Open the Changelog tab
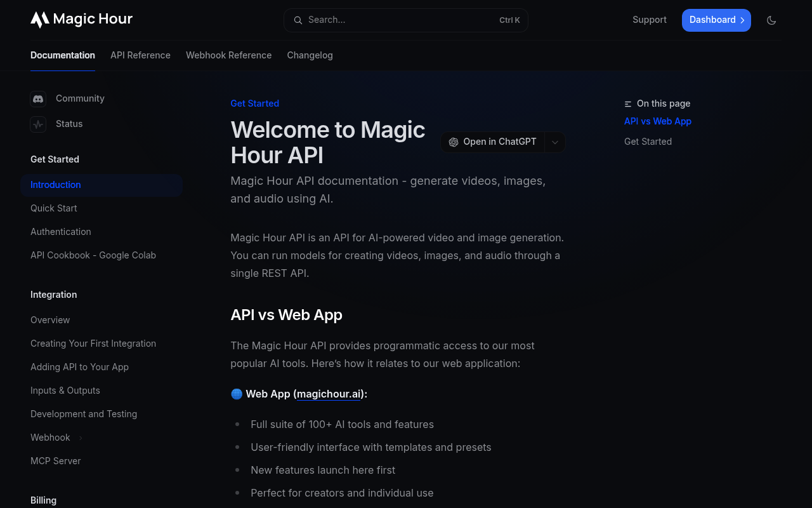Viewport: 812px width, 508px height. click(310, 55)
